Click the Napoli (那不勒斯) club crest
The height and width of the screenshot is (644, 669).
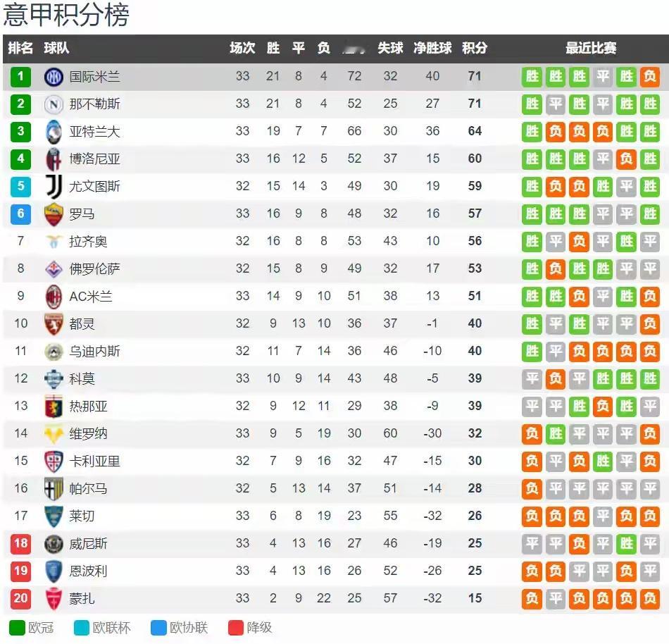coord(54,104)
